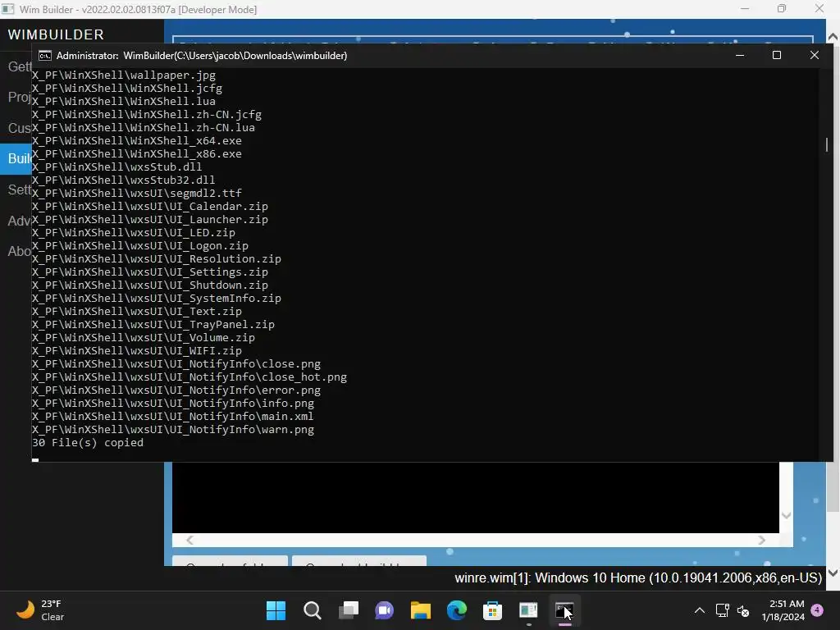Click the muted volume tray icon
Viewport: 840px width, 630px height.
coord(743,610)
